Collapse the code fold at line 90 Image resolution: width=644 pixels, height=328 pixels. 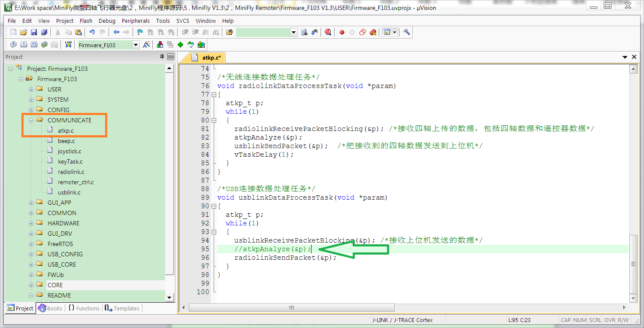[214, 206]
